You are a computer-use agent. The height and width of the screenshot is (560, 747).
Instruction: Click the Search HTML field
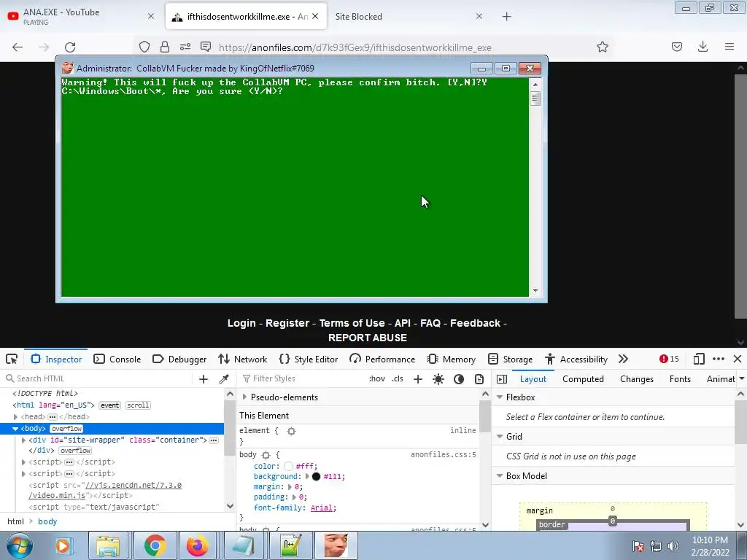coord(99,378)
